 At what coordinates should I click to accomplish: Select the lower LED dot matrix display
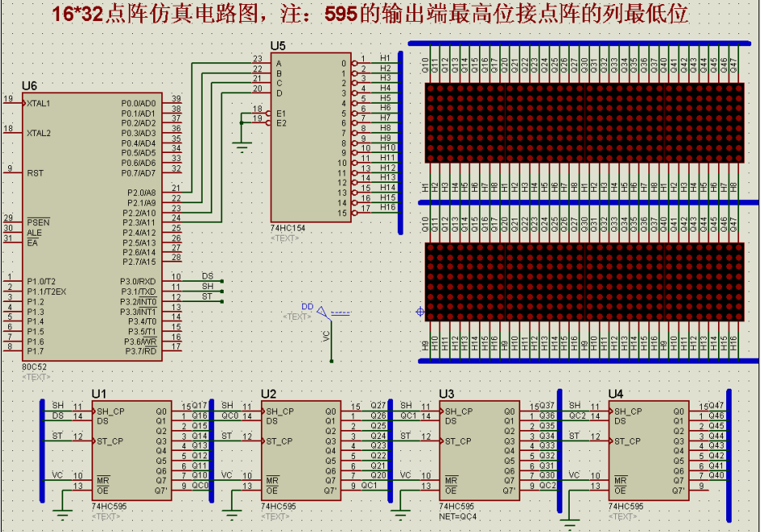click(x=583, y=282)
